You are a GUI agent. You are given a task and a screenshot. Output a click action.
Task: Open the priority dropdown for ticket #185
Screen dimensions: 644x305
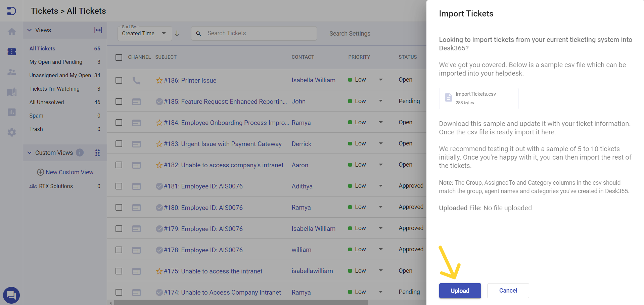click(380, 101)
